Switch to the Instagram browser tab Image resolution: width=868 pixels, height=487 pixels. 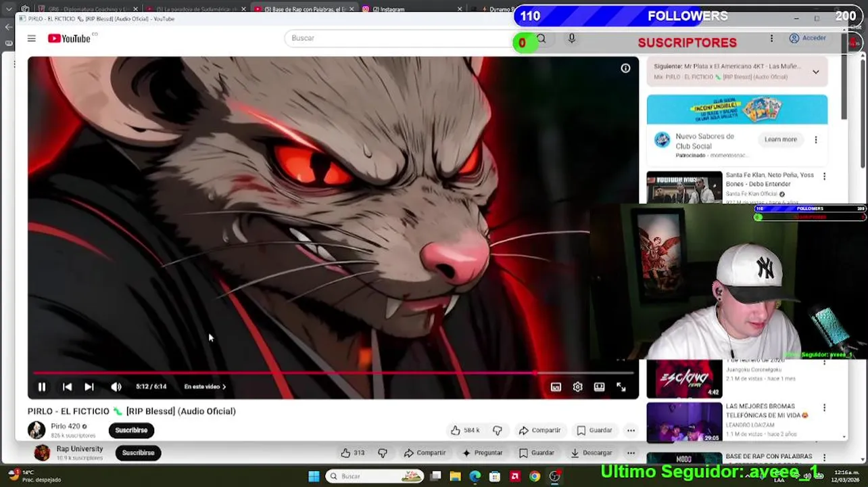412,9
